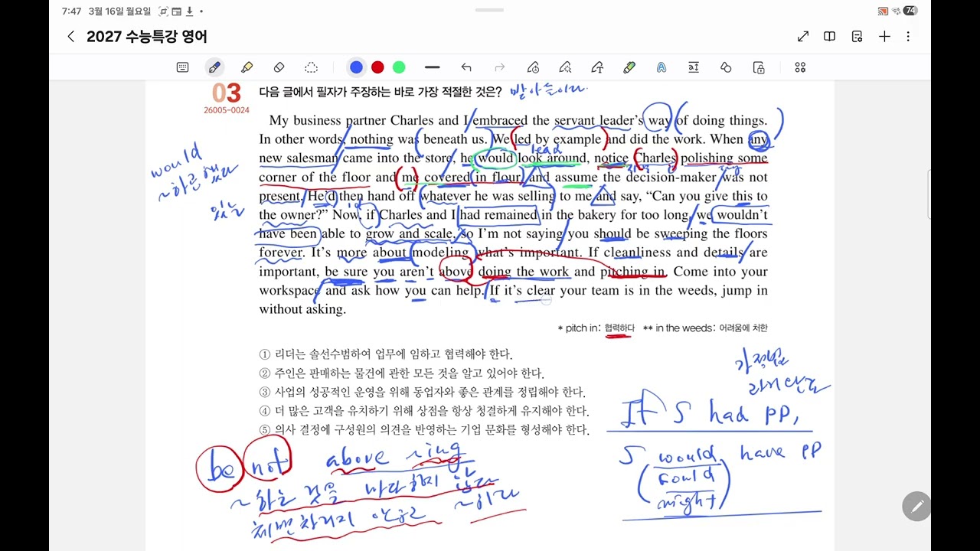
Task: Open the handwriting-to-text conversion tool
Action: click(x=596, y=67)
